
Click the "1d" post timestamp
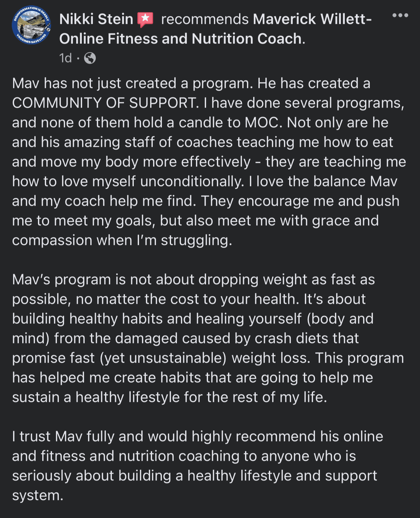point(65,58)
